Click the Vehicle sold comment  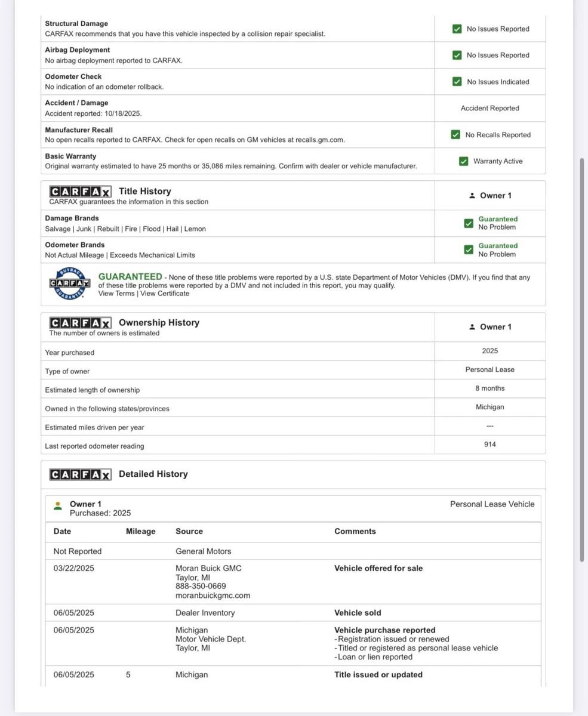point(358,613)
